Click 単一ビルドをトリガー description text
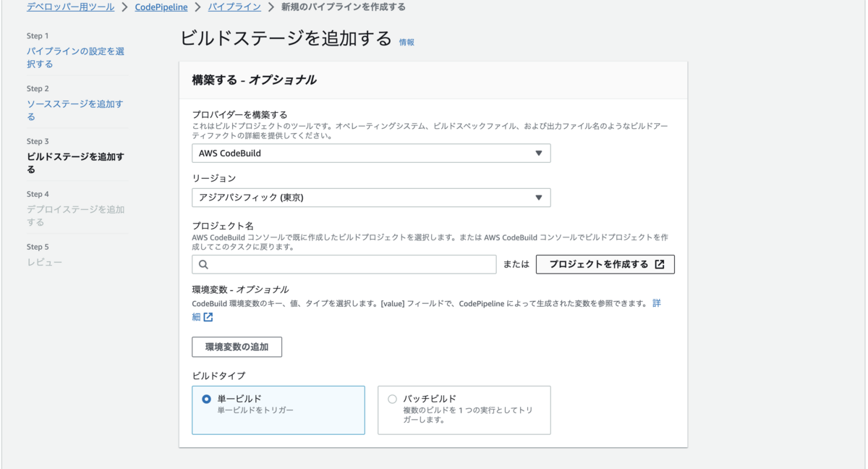 [255, 410]
